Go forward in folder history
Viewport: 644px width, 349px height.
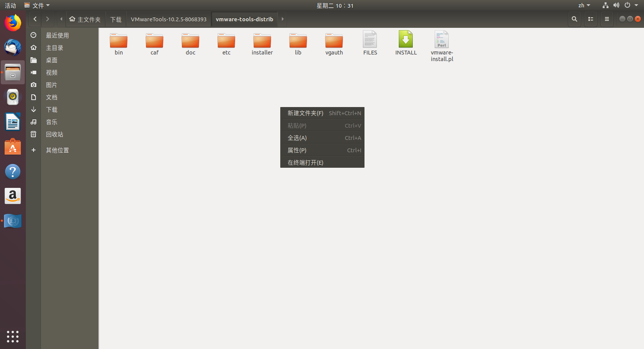[x=47, y=19]
